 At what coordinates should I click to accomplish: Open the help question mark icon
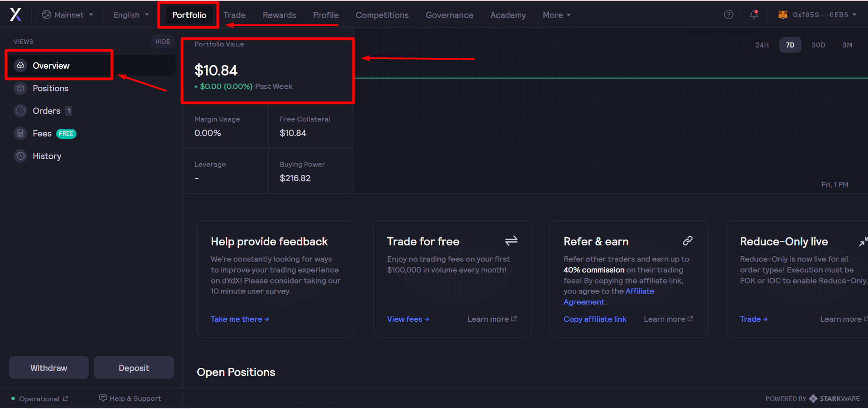click(x=728, y=14)
